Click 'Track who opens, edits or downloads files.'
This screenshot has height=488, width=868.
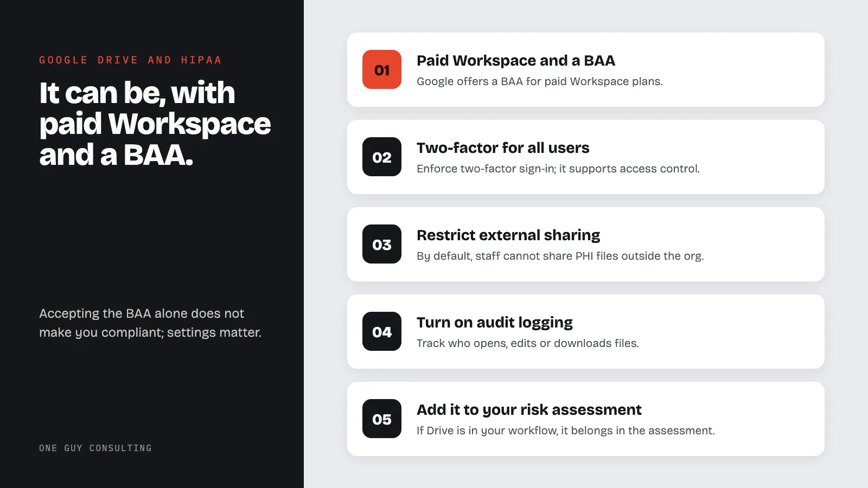pos(528,343)
